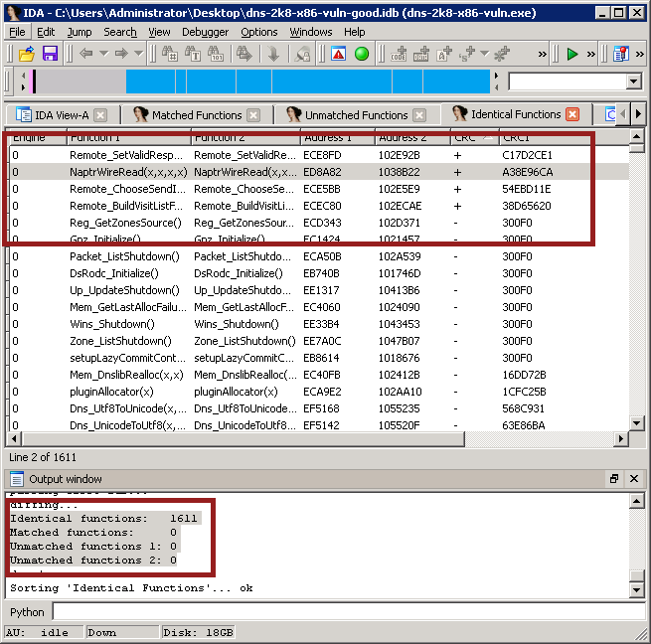Jump forward with the right arrow
This screenshot has height=644, width=651.
121,53
